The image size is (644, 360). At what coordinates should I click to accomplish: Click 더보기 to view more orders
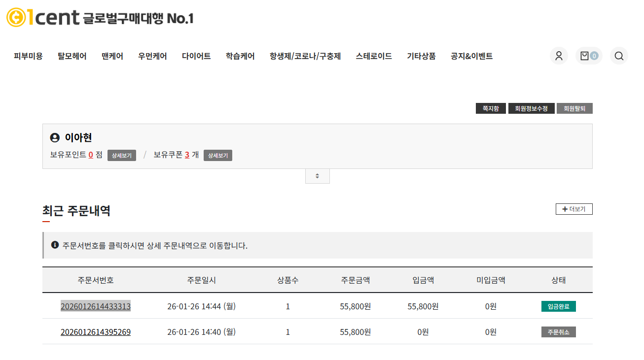574,209
